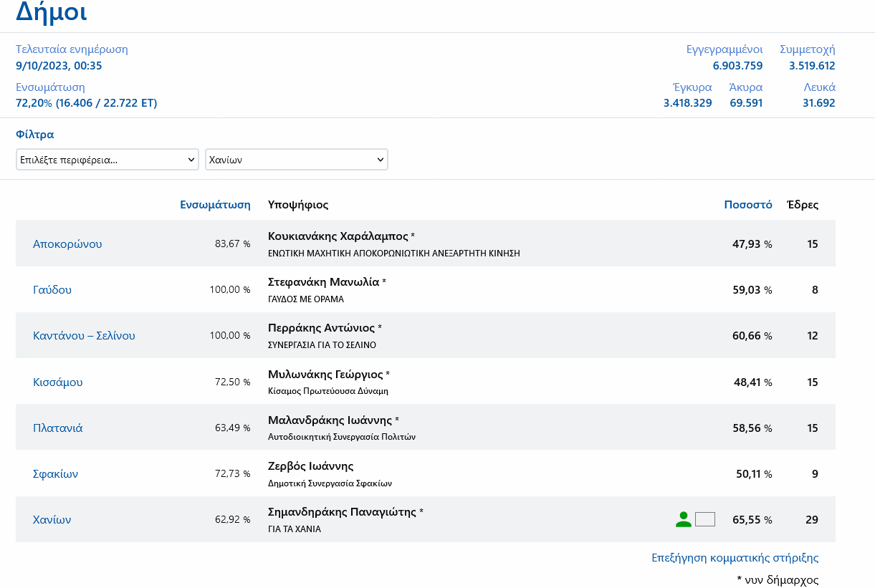Sort by the Ποσοστό column header
875x588 pixels.
click(x=747, y=205)
